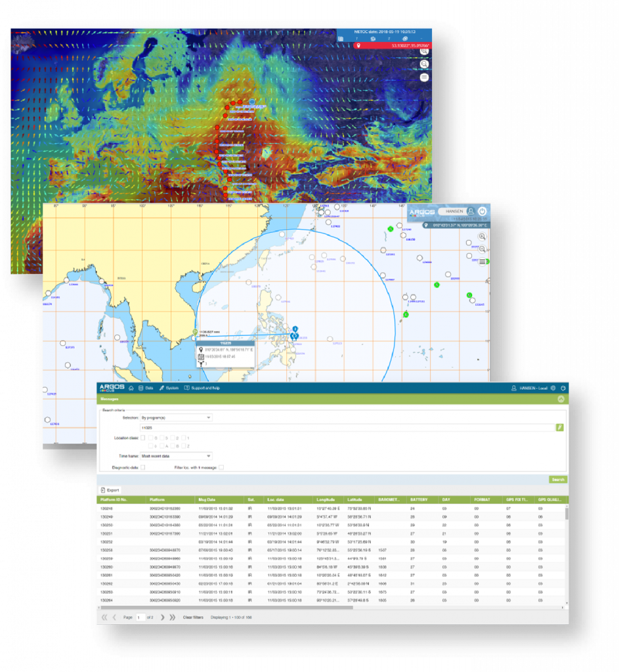Open the Data menu in ARGOS Web
The width and height of the screenshot is (619, 672).
tap(148, 389)
